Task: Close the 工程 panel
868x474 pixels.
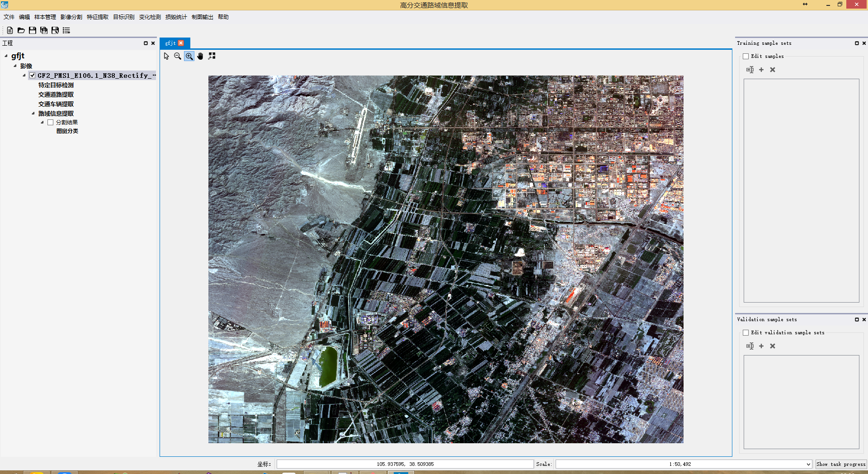Action: click(153, 43)
